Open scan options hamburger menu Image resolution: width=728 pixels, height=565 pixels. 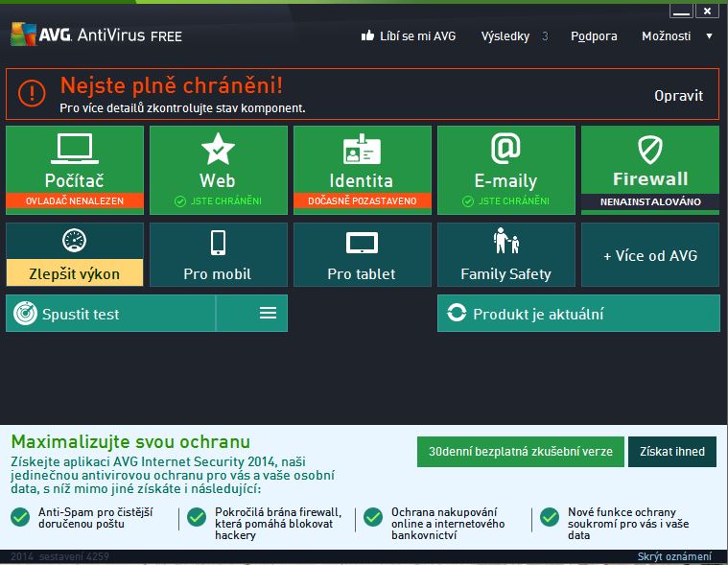pos(268,313)
